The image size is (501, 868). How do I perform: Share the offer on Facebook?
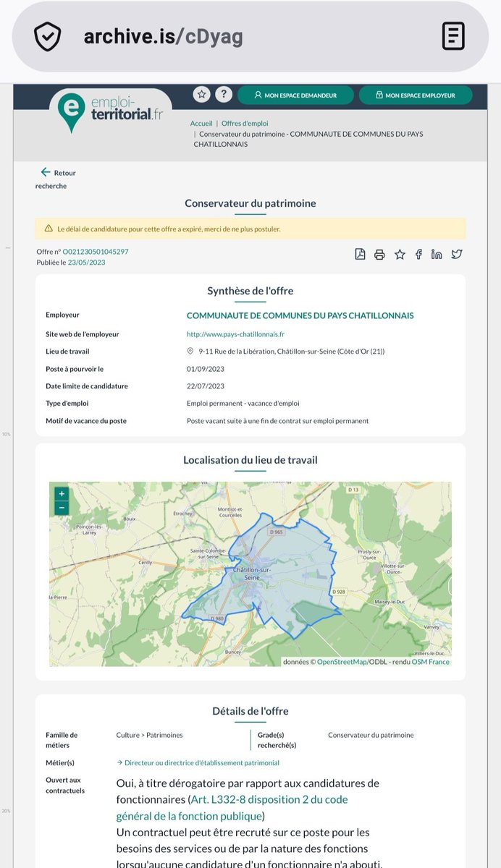418,254
